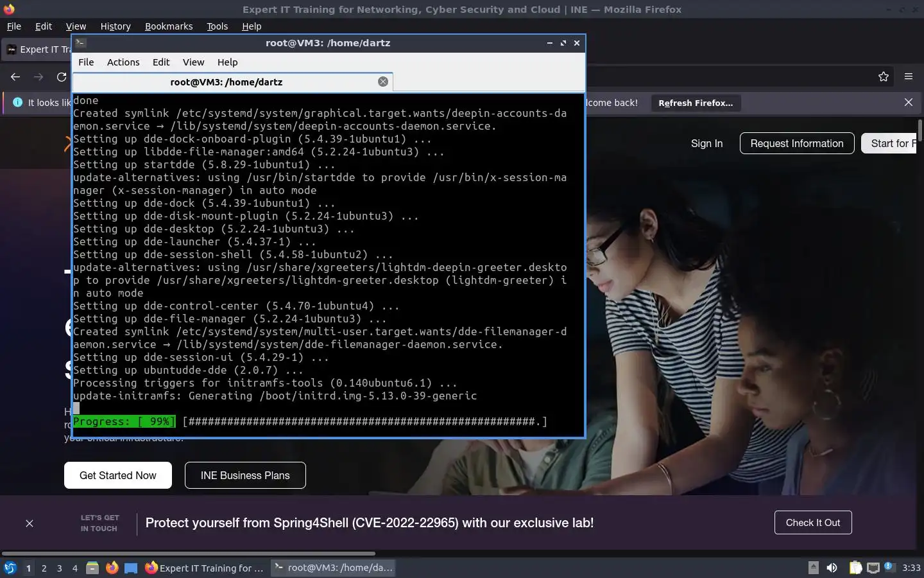Launch Firefox from taskbar quick launcher
This screenshot has width=924, height=578.
click(x=112, y=568)
